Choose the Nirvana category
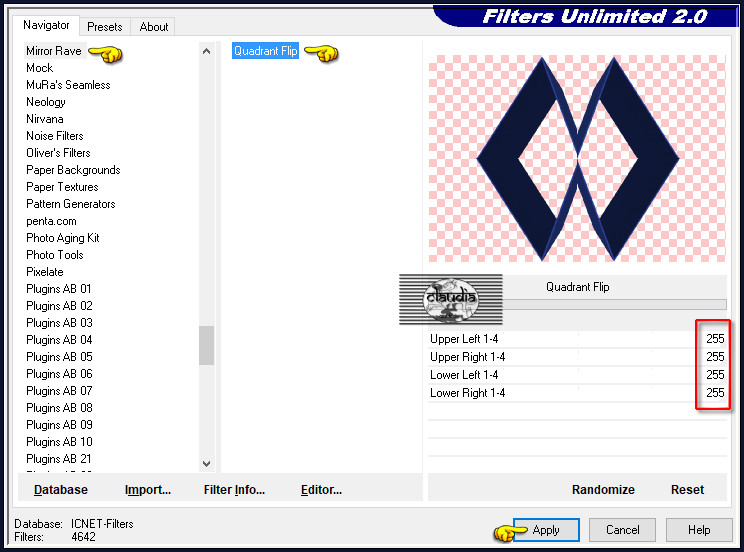The height and width of the screenshot is (552, 744). click(x=45, y=119)
